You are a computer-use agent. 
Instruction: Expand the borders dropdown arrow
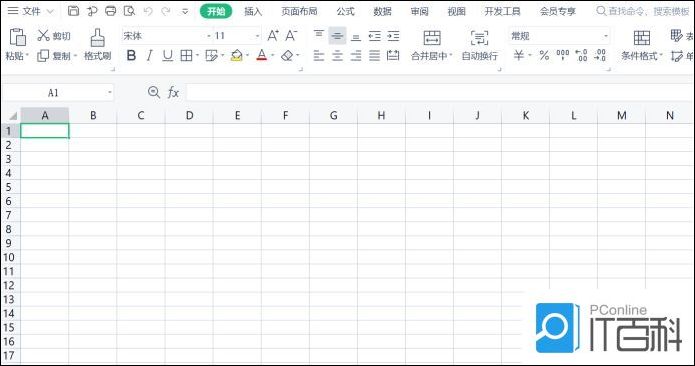coord(197,56)
